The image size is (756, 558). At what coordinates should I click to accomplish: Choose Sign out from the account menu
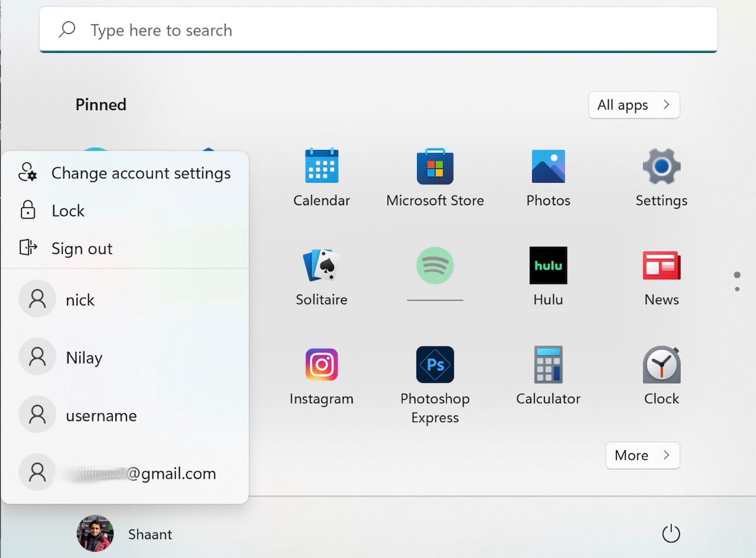coord(125,248)
